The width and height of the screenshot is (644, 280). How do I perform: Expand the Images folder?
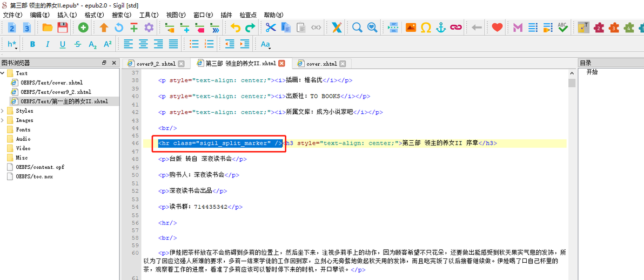[3, 120]
